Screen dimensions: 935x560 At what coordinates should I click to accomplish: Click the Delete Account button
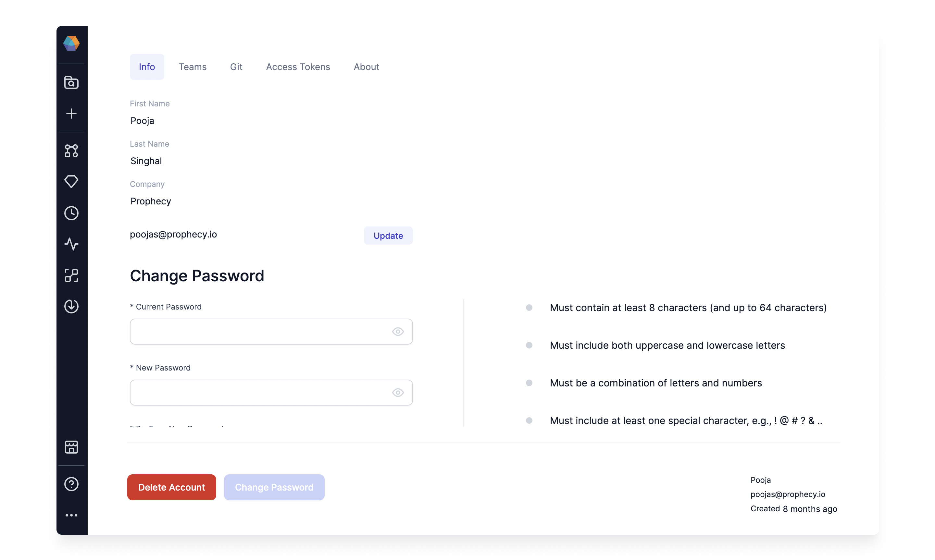tap(171, 487)
